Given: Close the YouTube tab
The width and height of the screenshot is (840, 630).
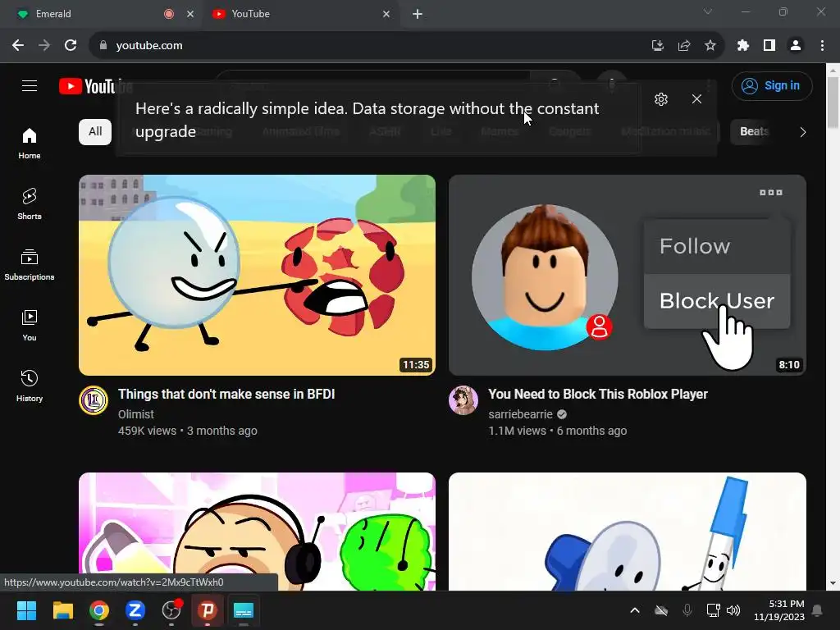Looking at the screenshot, I should (x=386, y=14).
